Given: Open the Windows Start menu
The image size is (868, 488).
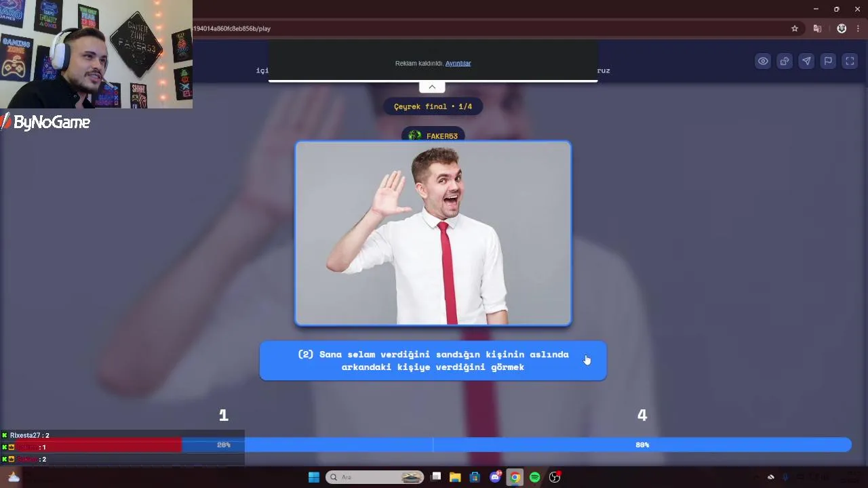Looking at the screenshot, I should (x=313, y=477).
